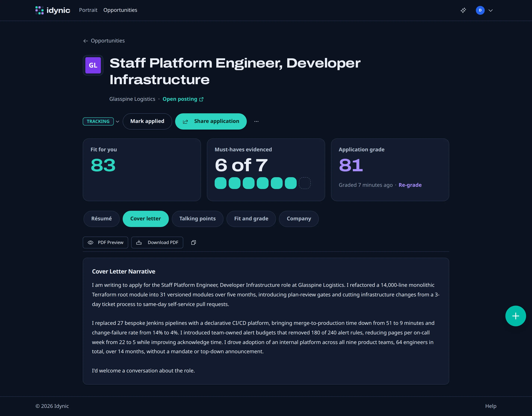
Task: Go to the Portrait nav item
Action: [88, 10]
